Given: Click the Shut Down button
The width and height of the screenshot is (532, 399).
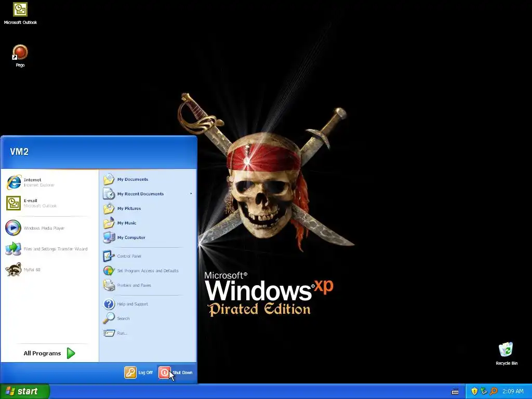Looking at the screenshot, I should (176, 373).
